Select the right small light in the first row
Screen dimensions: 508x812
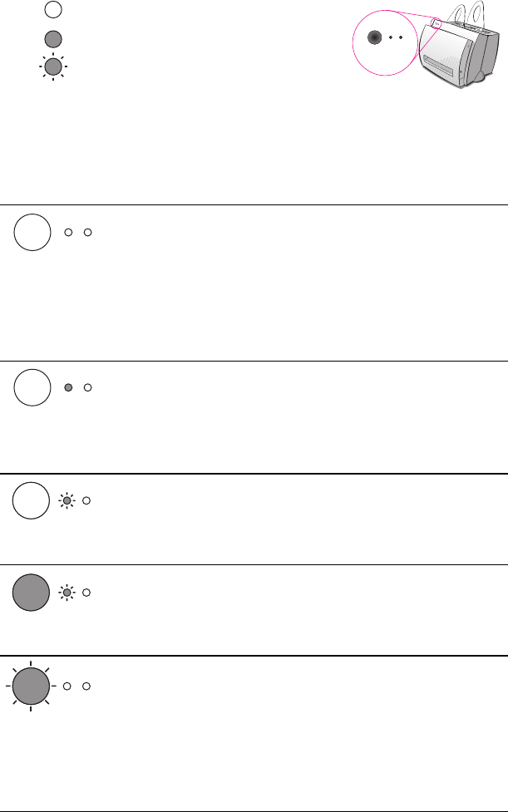tap(87, 231)
